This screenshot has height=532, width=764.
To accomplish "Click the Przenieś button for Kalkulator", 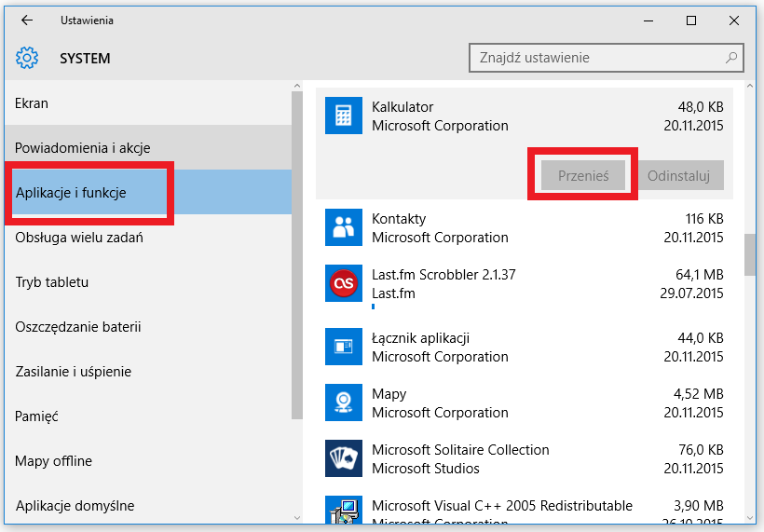I will pos(583,175).
